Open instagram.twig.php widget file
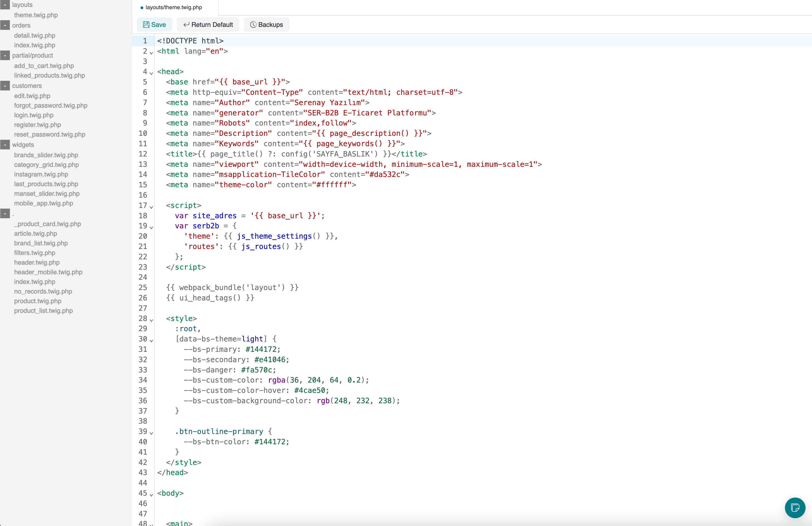The width and height of the screenshot is (812, 526). pyautogui.click(x=41, y=174)
